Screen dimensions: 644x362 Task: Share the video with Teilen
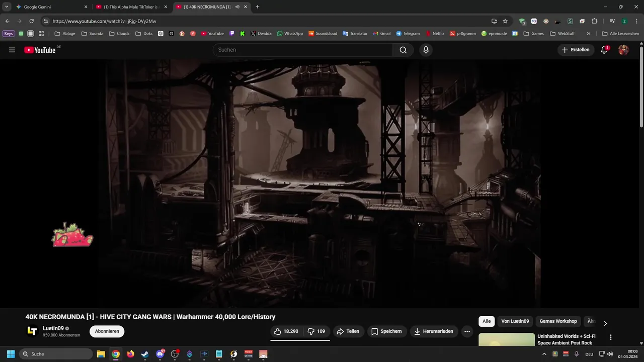tap(348, 331)
